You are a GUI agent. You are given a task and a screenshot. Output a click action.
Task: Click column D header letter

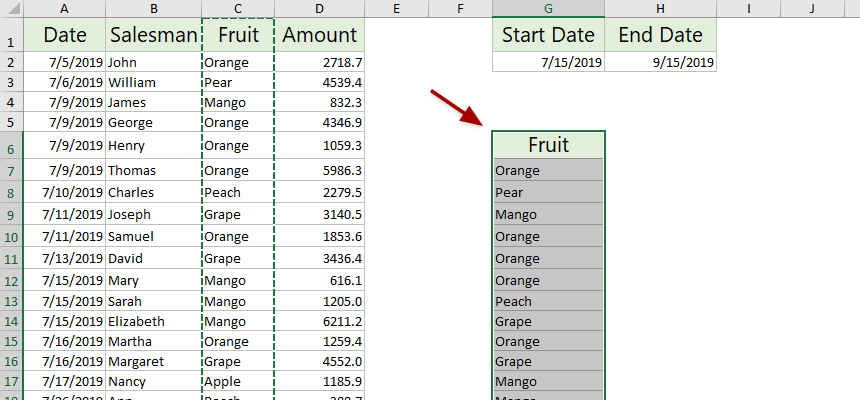coord(319,8)
